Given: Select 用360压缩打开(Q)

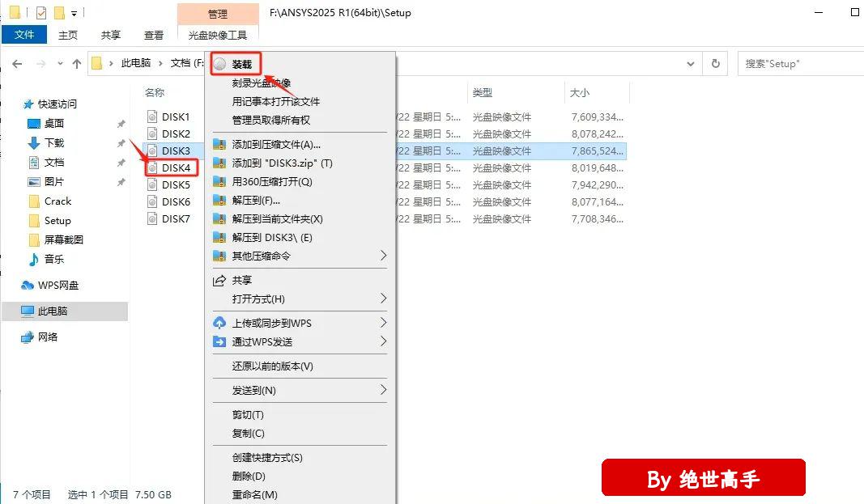Looking at the screenshot, I should tap(271, 181).
